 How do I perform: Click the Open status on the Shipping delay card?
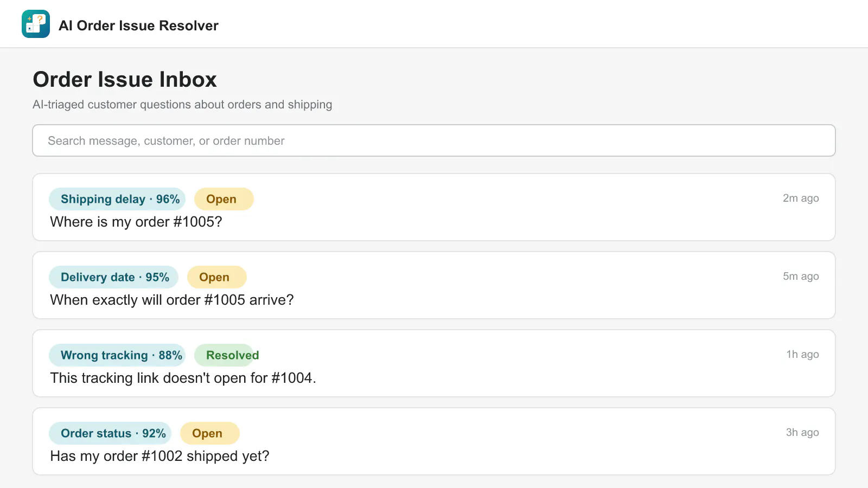coord(224,199)
